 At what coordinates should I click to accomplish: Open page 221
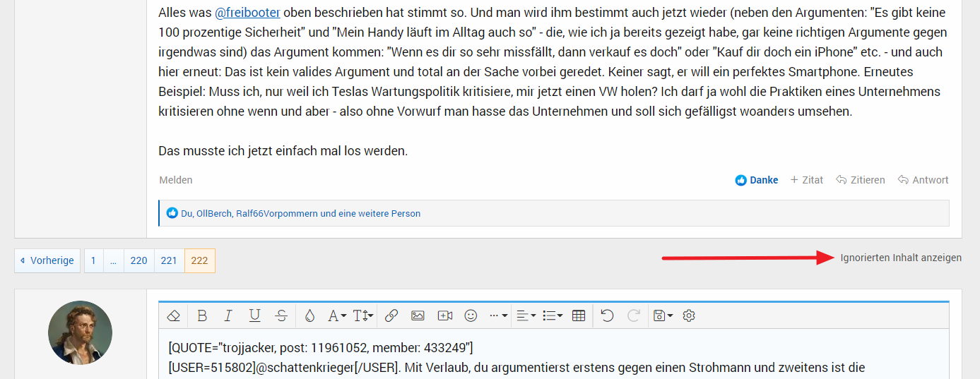click(169, 260)
